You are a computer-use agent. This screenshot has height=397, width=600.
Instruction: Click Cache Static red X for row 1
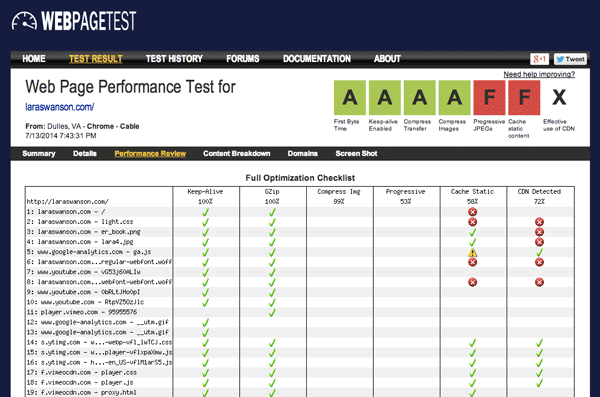pyautogui.click(x=473, y=212)
